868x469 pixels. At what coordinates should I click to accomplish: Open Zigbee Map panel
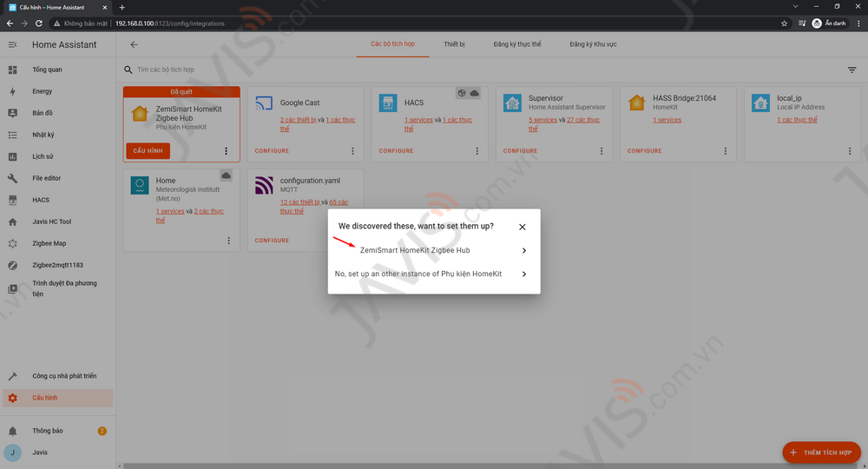[58, 243]
